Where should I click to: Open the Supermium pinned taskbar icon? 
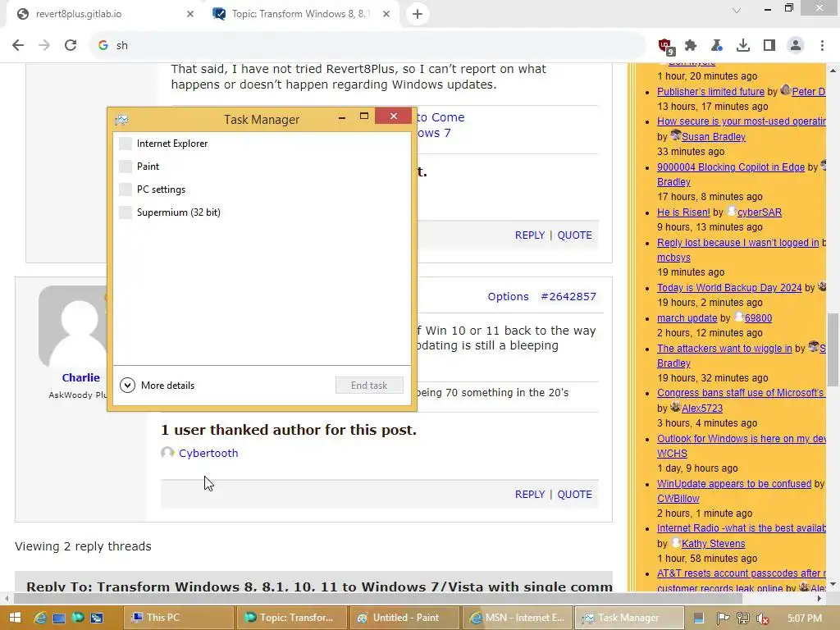(78, 618)
